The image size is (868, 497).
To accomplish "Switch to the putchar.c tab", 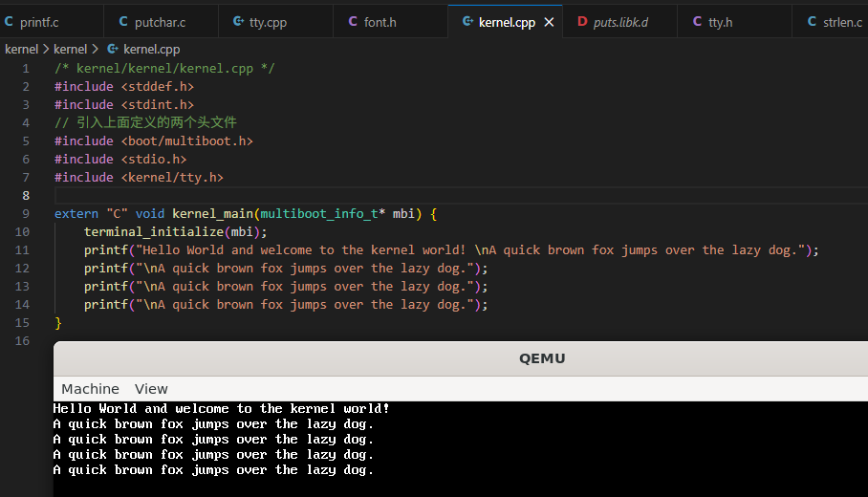I will (160, 21).
